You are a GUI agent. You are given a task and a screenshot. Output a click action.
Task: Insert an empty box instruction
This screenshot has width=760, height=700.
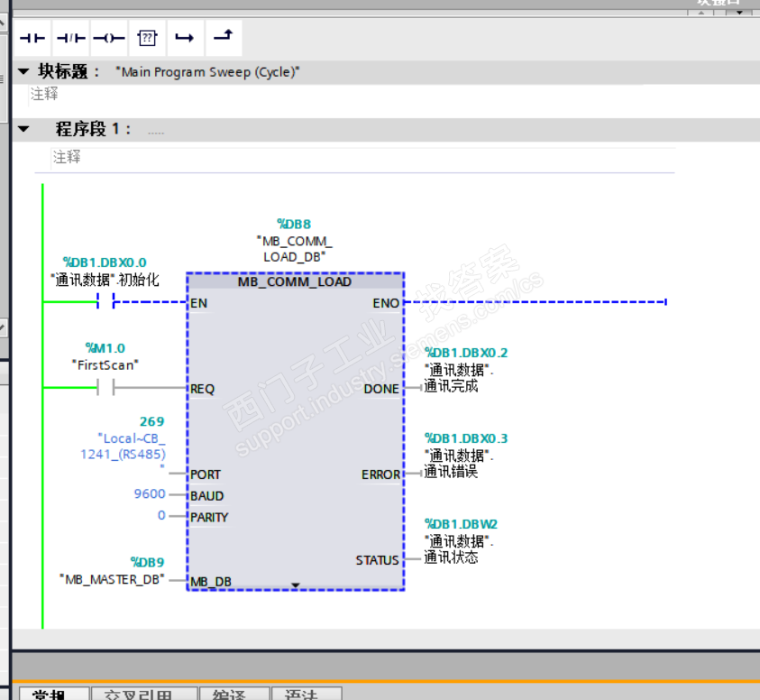click(147, 38)
